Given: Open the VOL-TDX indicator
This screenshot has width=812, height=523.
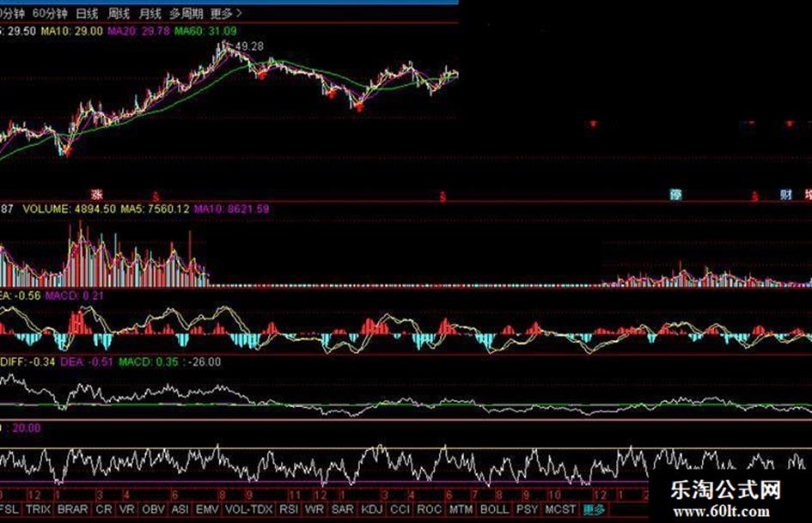Looking at the screenshot, I should [248, 509].
